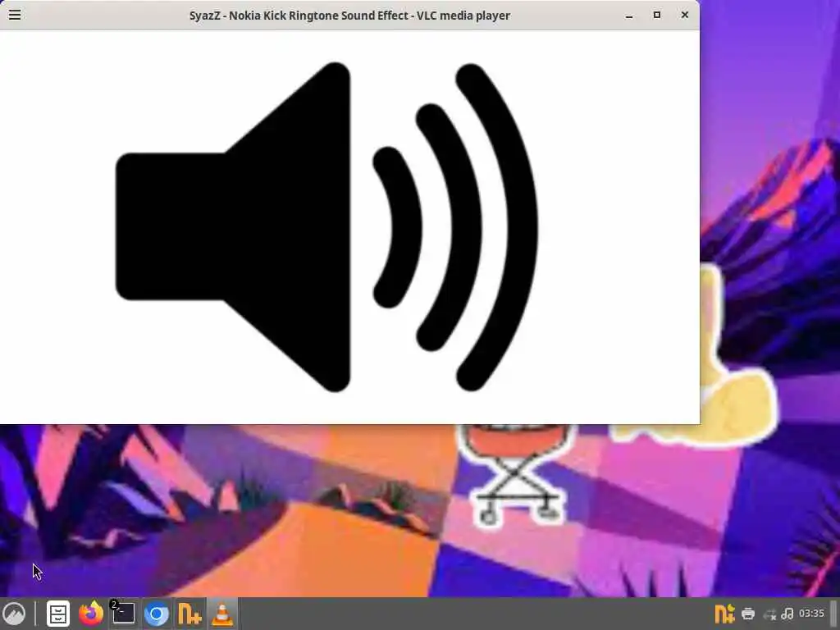
Task: Click the 03:35 clock in the tray
Action: 811,614
